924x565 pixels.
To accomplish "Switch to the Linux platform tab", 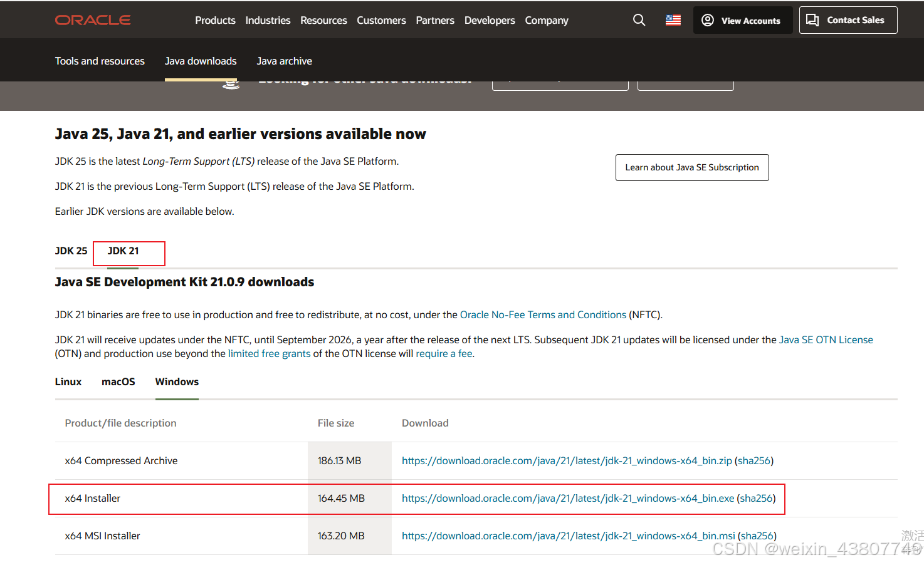I will coord(68,381).
